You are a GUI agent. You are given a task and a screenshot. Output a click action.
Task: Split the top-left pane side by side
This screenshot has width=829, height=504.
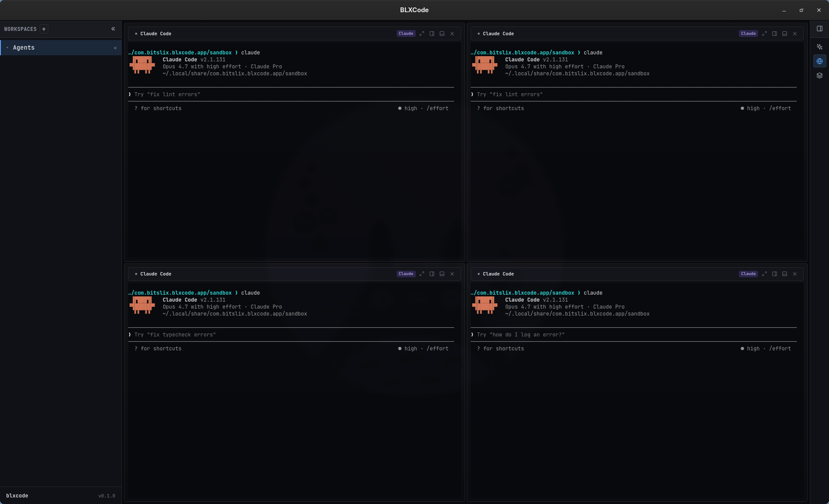coord(432,34)
